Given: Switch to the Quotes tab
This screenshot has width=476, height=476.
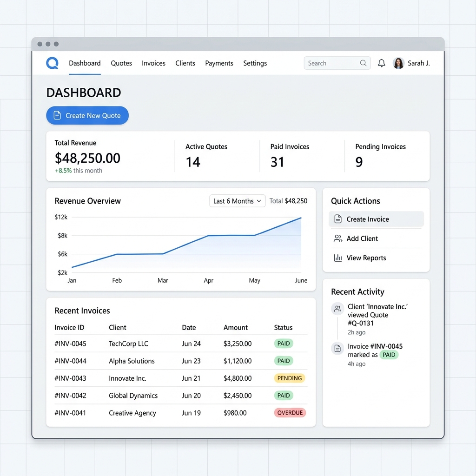Looking at the screenshot, I should [x=121, y=63].
